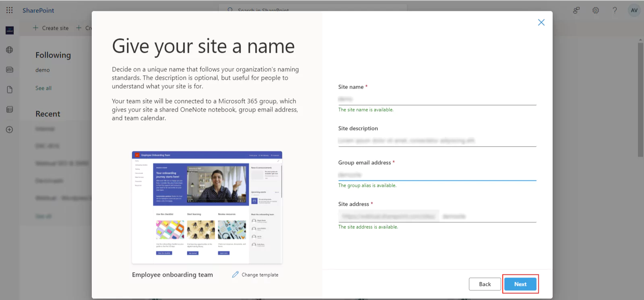The image size is (644, 300).
Task: Click the Following heading behind dialog
Action: (53, 55)
